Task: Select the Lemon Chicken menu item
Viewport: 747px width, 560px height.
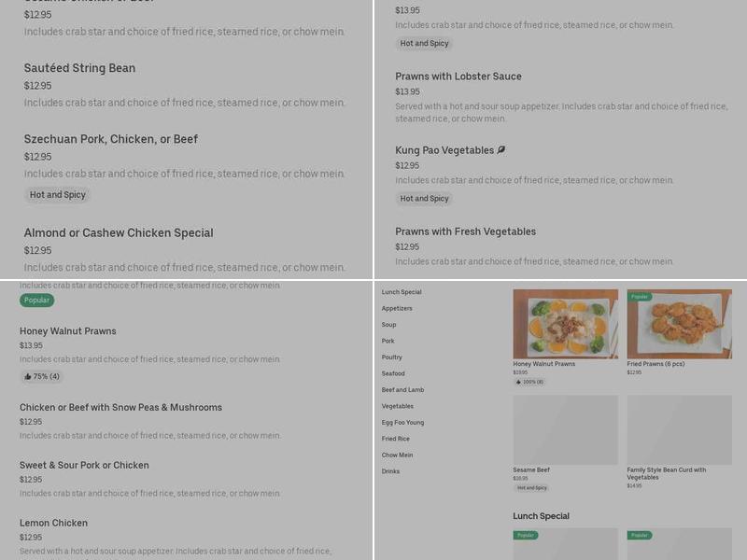Action: 54,523
